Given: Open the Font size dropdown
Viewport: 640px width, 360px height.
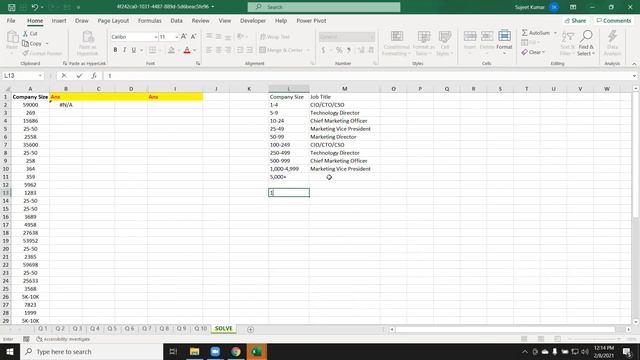Looking at the screenshot, I should [177, 37].
